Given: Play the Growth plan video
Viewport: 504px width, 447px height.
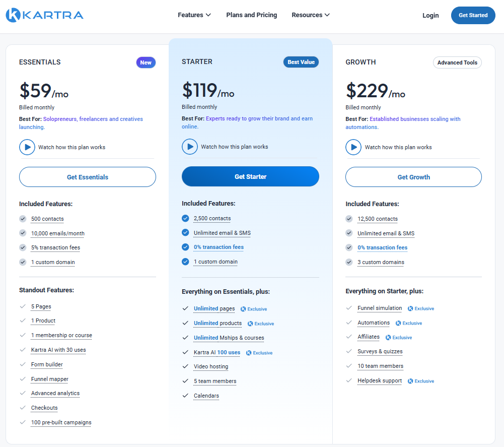Looking at the screenshot, I should [353, 147].
